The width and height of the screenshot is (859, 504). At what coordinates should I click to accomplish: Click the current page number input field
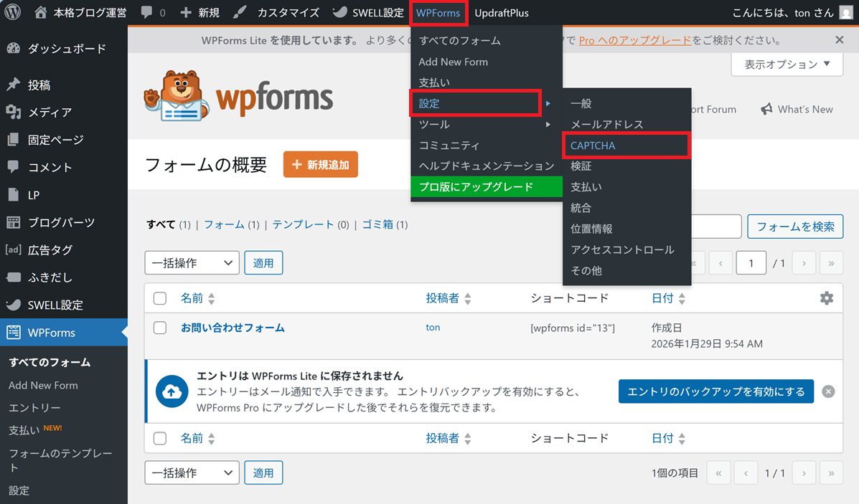751,263
